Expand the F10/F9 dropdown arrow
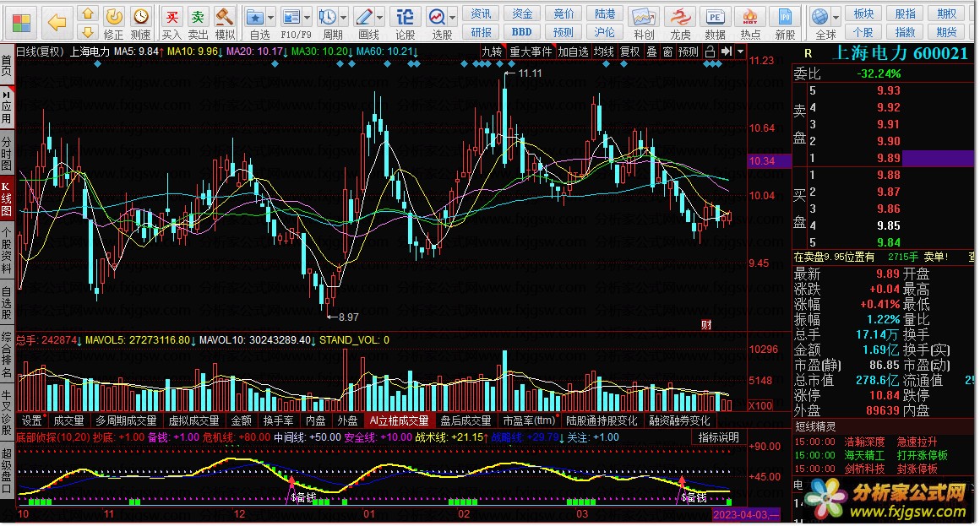This screenshot has width=980, height=526. (308, 18)
